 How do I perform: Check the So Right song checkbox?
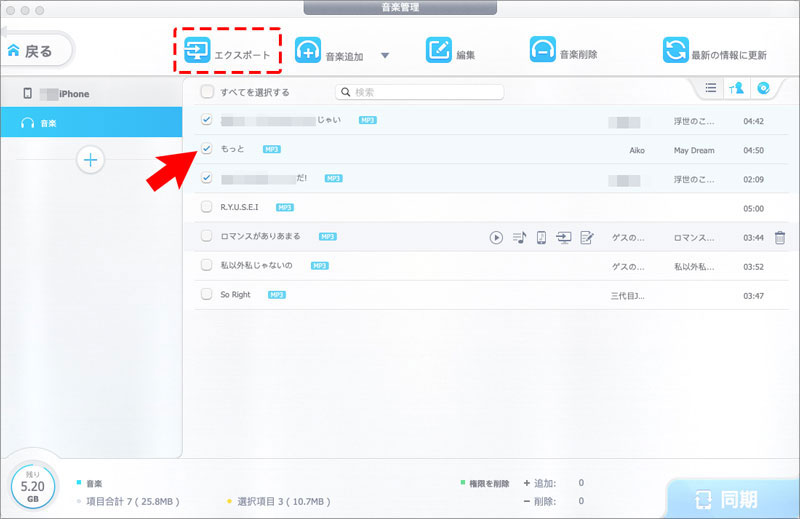click(x=207, y=294)
